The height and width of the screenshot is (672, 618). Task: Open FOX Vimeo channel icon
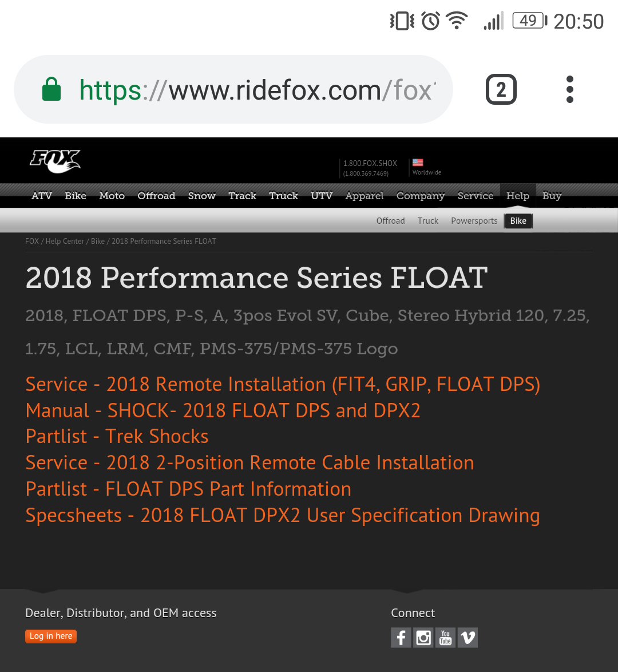[x=468, y=638]
